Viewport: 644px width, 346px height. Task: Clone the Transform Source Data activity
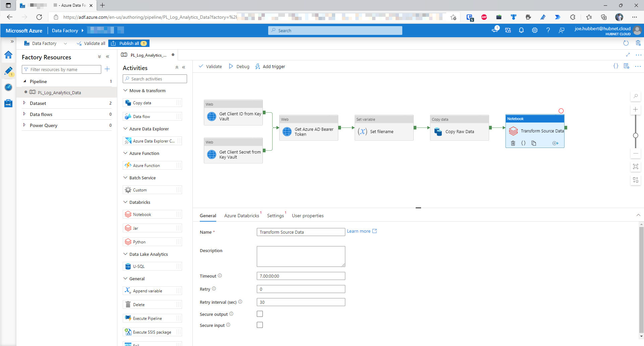click(x=534, y=143)
